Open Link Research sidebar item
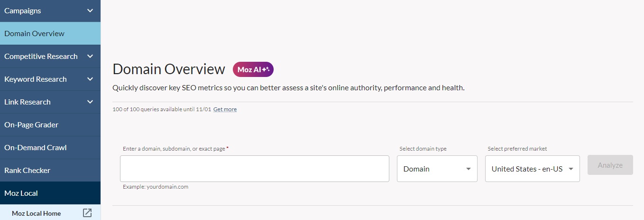Screen dimensions: 644x220 tap(50, 102)
